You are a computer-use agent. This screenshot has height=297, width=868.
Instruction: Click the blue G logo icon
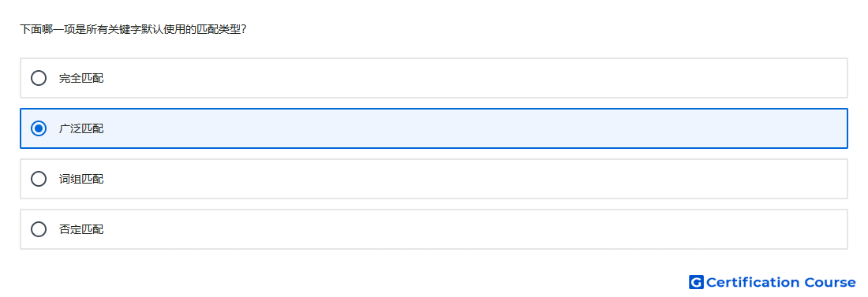[x=696, y=282]
